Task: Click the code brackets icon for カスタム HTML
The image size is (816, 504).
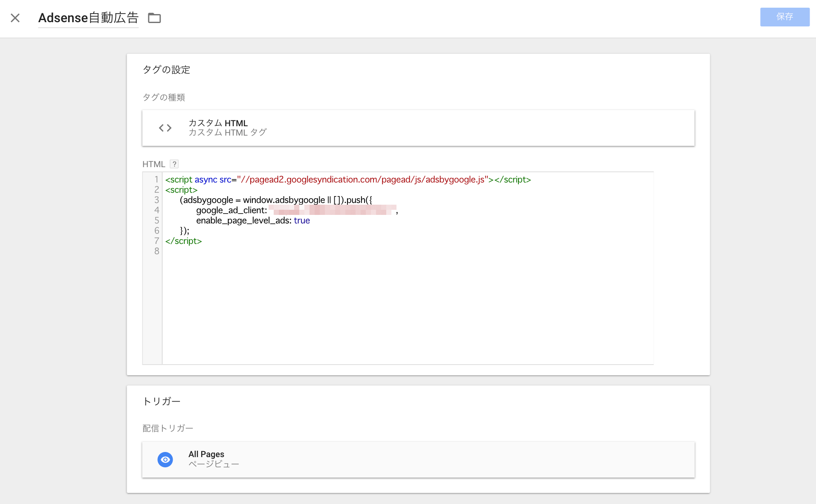Action: pos(165,128)
